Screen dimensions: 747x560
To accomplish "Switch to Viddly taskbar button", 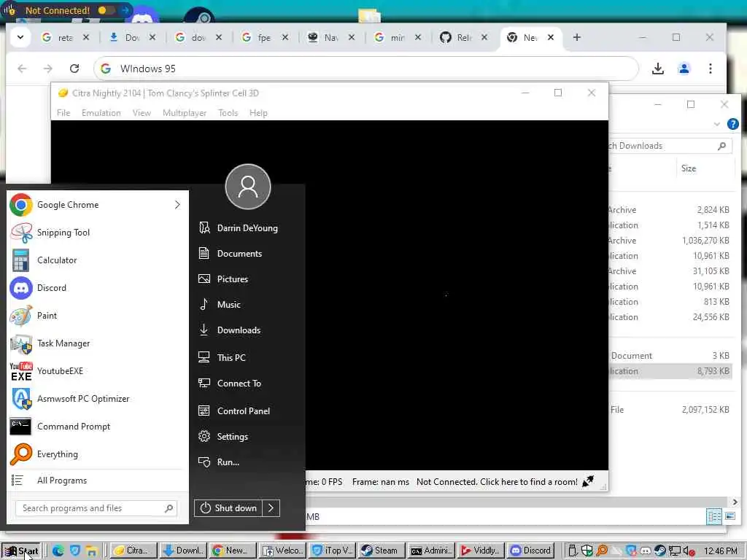I will coord(480,551).
